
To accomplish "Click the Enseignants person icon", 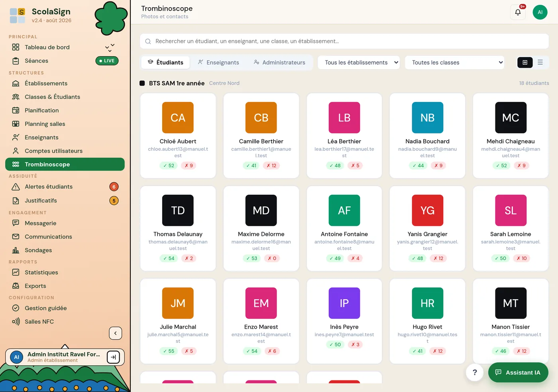I will pos(16,137).
